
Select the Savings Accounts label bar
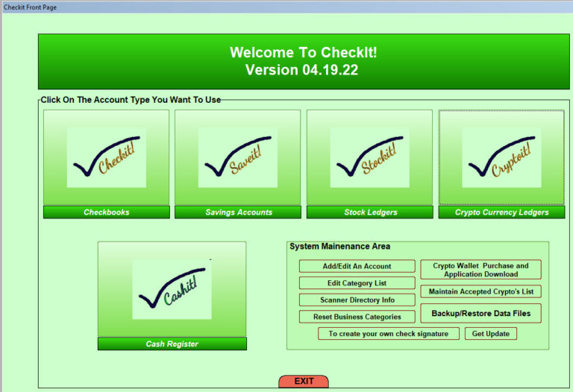click(x=238, y=212)
